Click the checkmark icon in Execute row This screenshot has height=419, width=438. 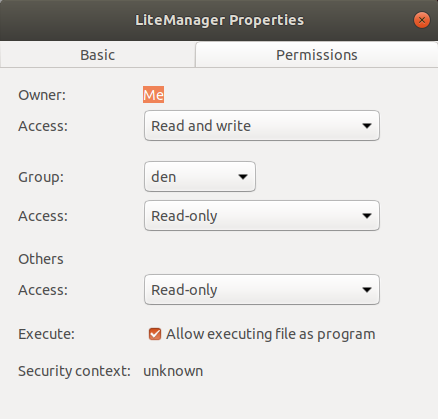[x=155, y=334]
